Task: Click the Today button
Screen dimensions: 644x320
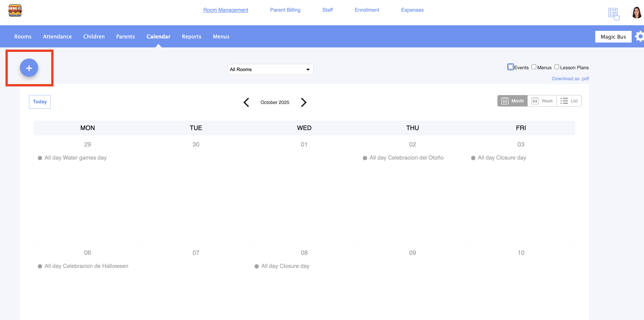Action: [40, 102]
